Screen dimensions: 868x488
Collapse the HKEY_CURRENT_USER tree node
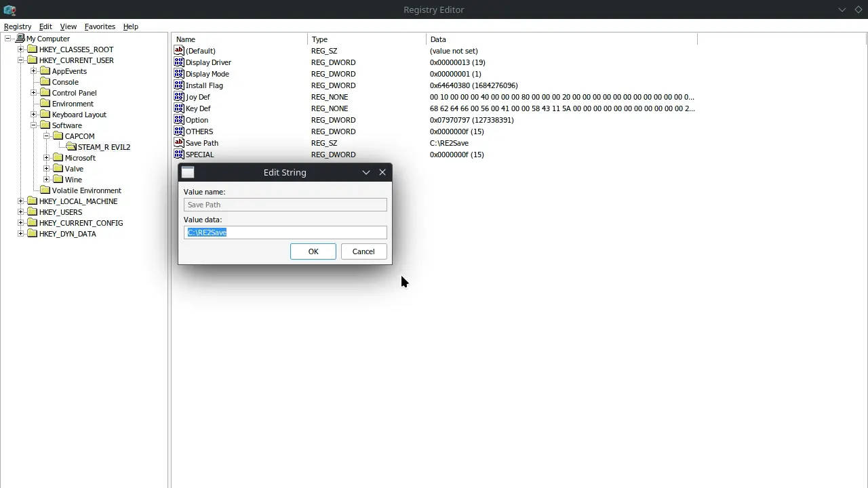pyautogui.click(x=21, y=60)
